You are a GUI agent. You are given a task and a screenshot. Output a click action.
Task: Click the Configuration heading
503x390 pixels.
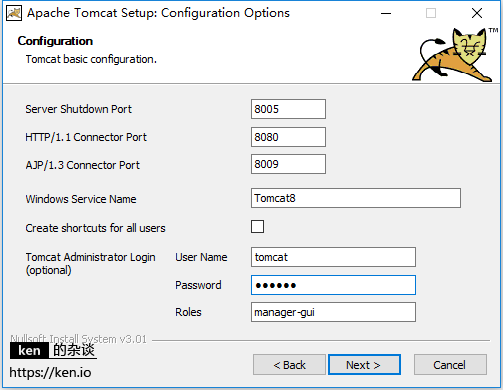point(55,41)
